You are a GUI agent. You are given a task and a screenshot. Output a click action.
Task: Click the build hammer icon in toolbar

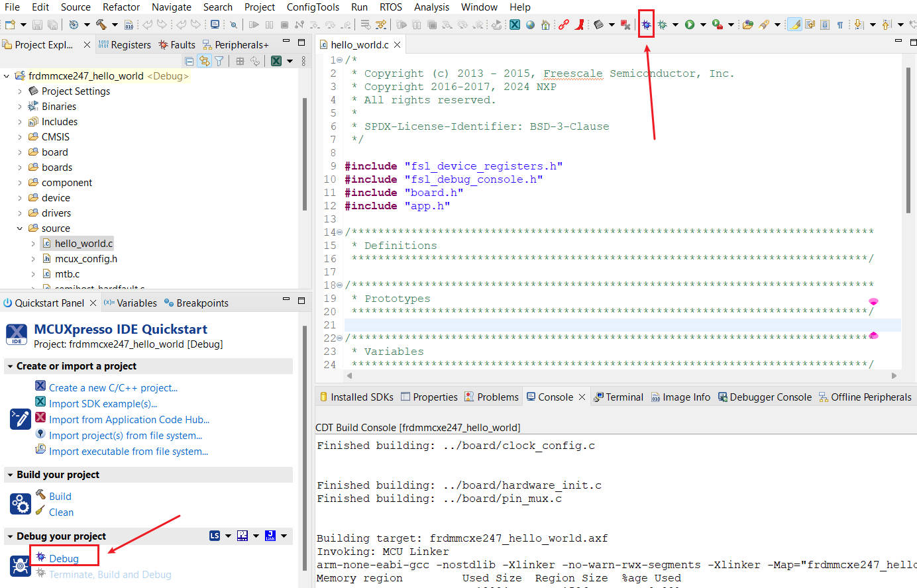[101, 24]
